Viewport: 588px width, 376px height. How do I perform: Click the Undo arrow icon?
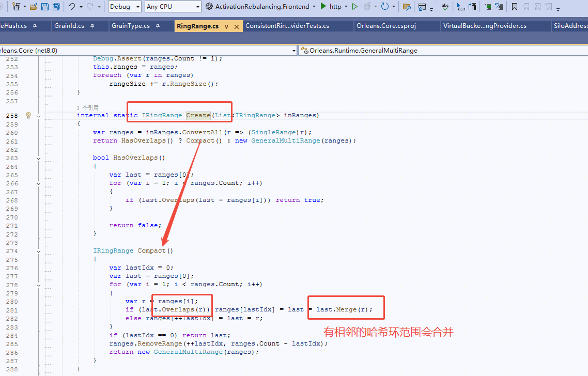coord(72,6)
